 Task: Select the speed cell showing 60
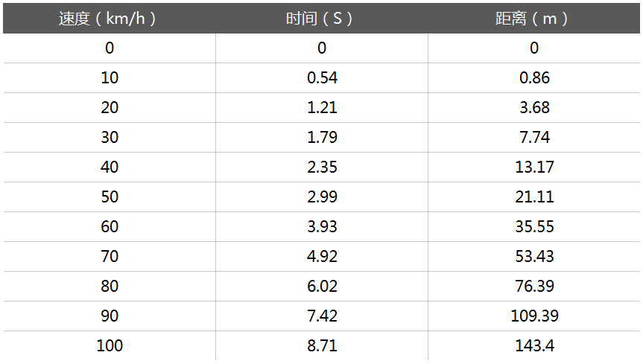point(110,227)
